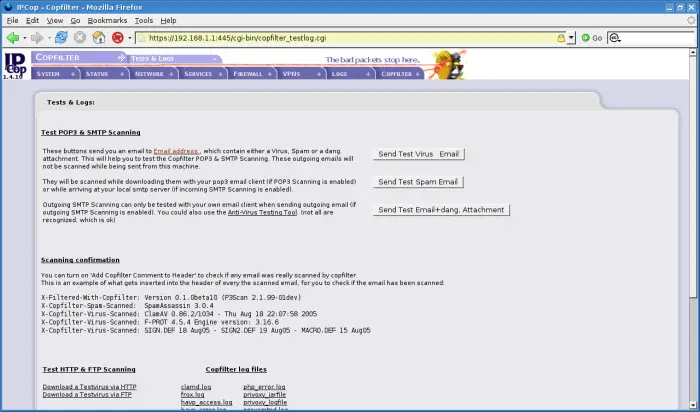700x412 pixels.
Task: Click the IPCop logo
Action: click(x=15, y=65)
